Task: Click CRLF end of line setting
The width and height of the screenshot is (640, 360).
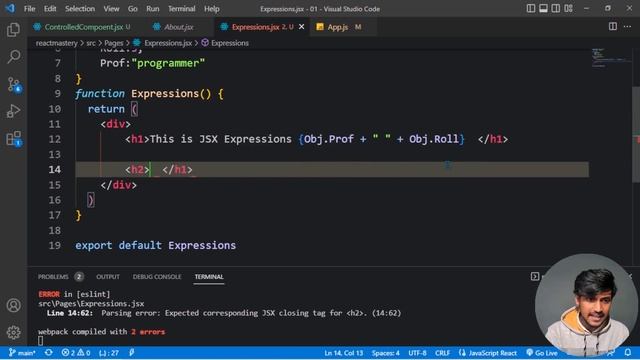Action: [x=442, y=353]
